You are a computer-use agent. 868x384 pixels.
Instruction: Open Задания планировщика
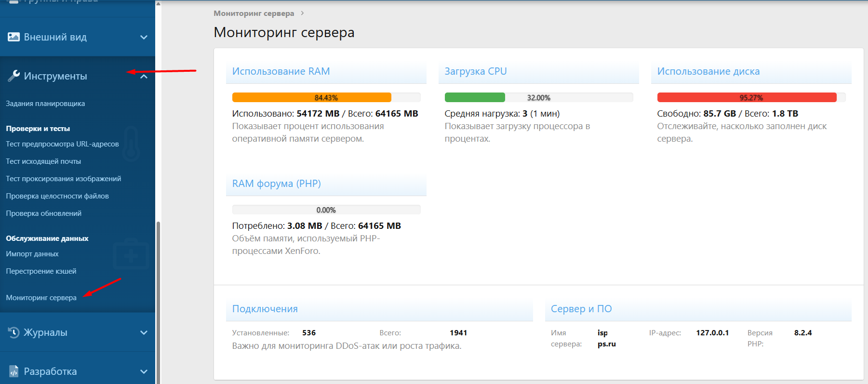pyautogui.click(x=45, y=104)
